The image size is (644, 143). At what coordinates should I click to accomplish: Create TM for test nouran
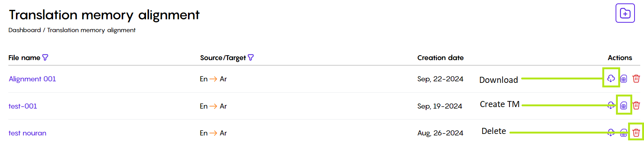point(624,132)
